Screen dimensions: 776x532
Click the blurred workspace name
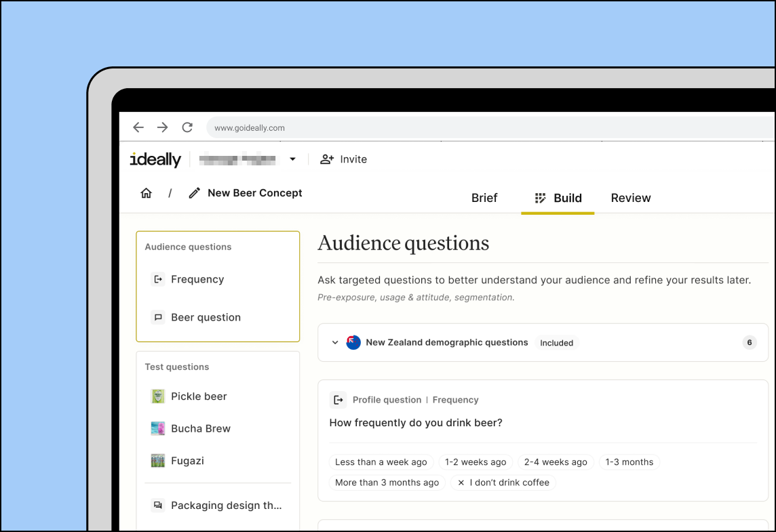237,160
